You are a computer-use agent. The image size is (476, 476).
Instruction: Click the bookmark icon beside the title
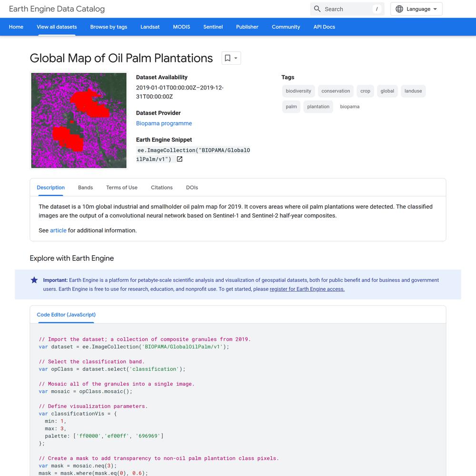228,58
